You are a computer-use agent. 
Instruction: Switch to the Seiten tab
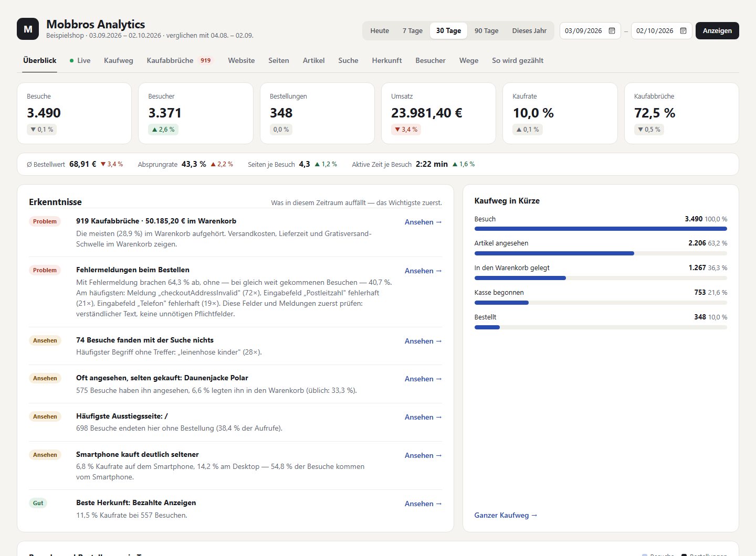279,60
